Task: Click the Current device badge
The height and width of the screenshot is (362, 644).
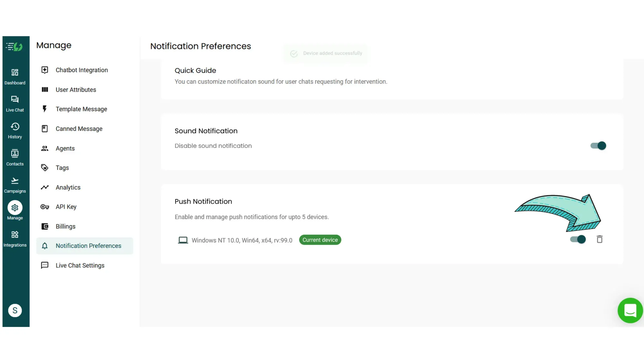Action: point(320,240)
